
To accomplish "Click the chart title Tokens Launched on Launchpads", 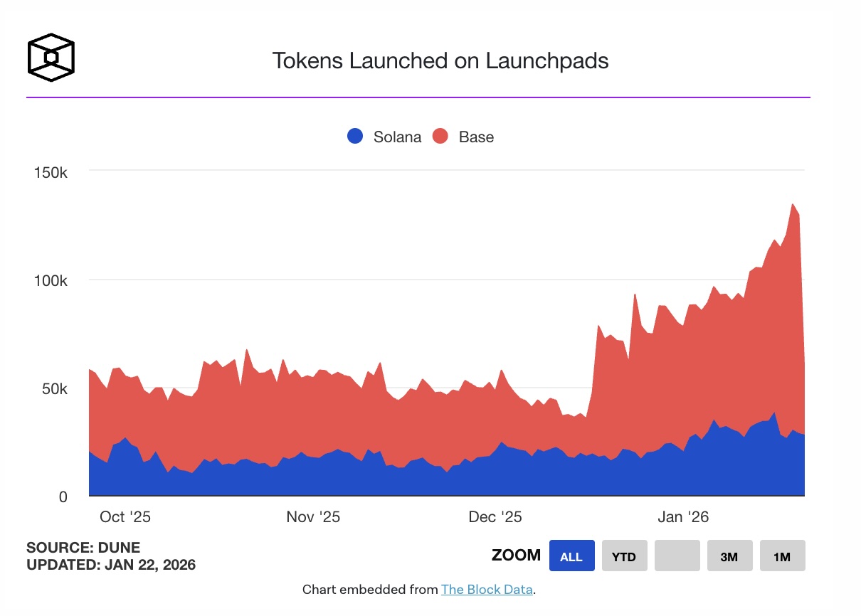I will click(x=440, y=61).
